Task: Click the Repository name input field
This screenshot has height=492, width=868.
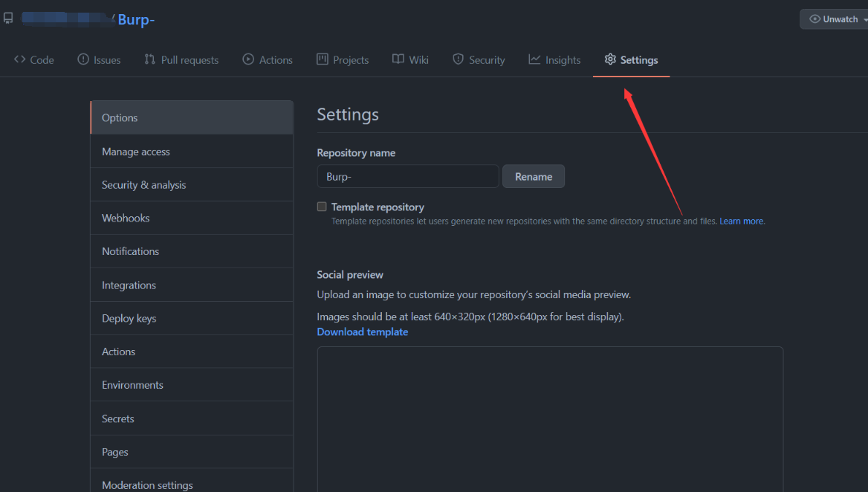Action: (x=408, y=177)
